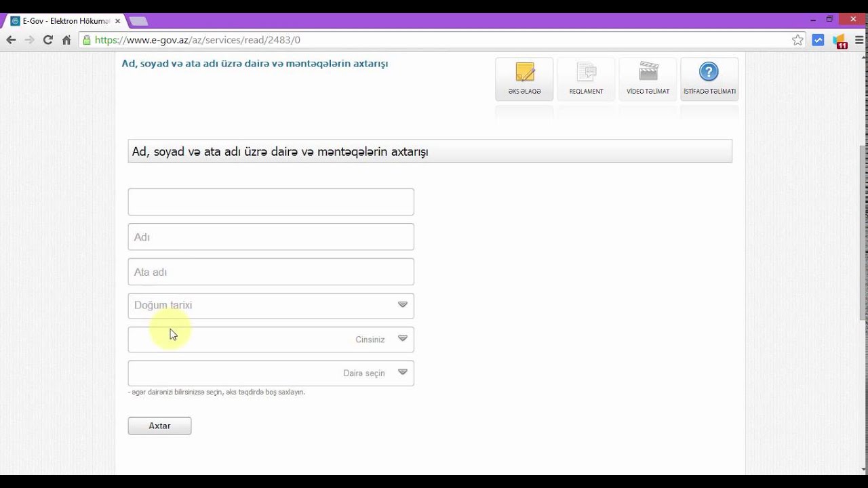Open the Əks Əlaqə feedback icon
This screenshot has height=488, width=868.
click(x=524, y=79)
